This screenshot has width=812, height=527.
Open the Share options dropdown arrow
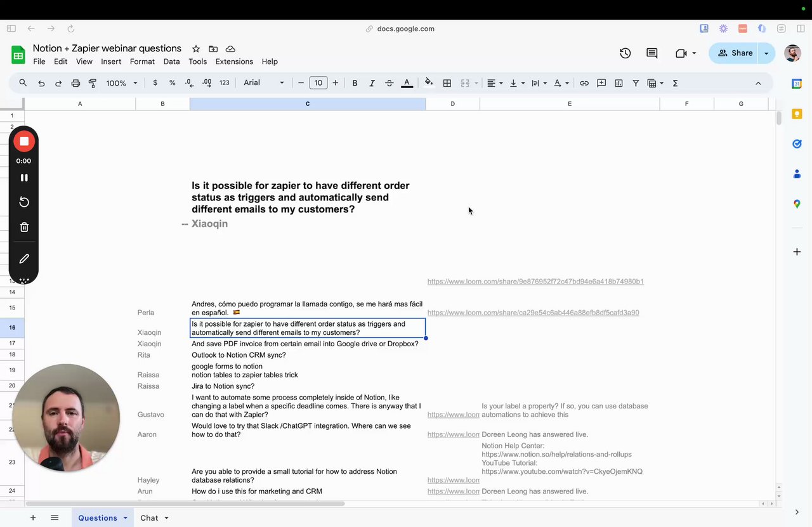[x=766, y=53]
